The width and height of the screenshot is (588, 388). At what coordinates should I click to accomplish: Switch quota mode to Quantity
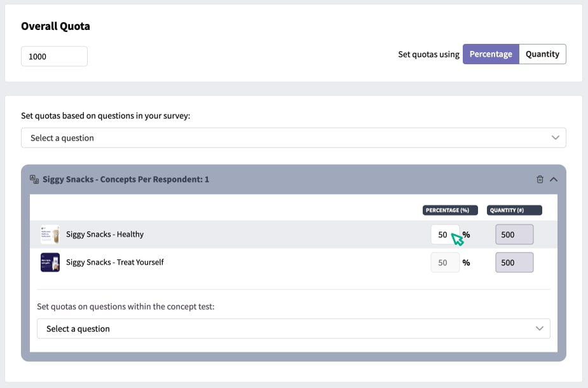(542, 54)
